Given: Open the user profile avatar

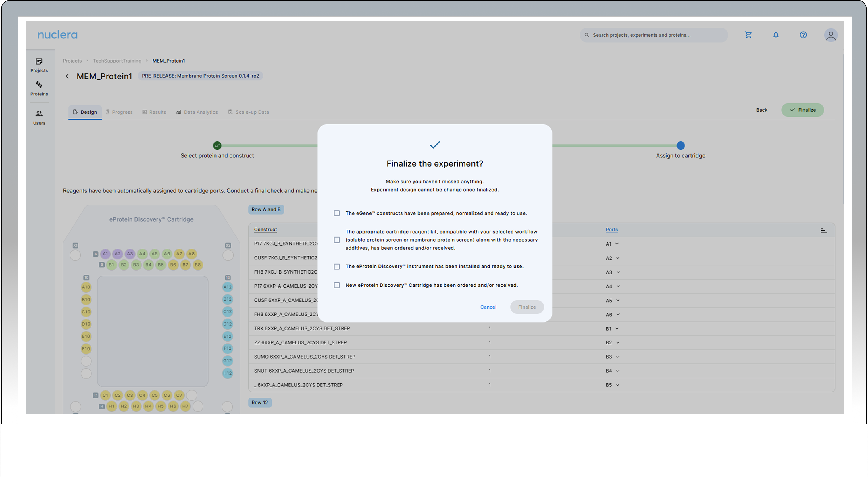Looking at the screenshot, I should 831,35.
